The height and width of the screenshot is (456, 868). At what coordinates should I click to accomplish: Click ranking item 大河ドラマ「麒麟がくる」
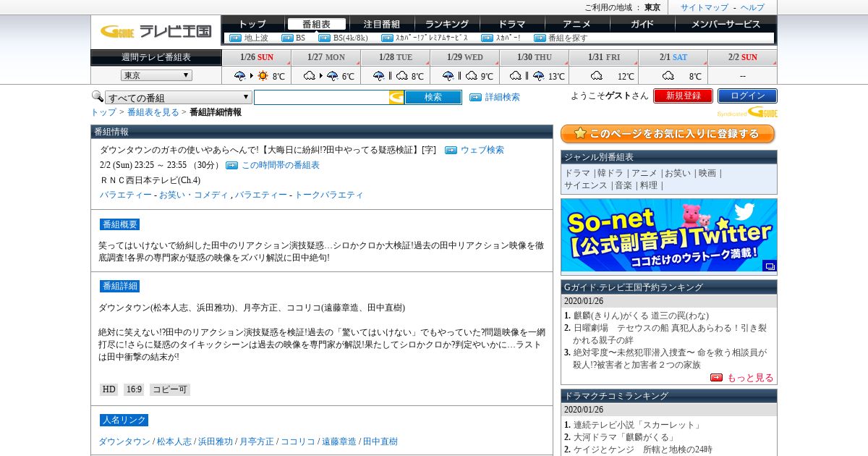click(624, 437)
